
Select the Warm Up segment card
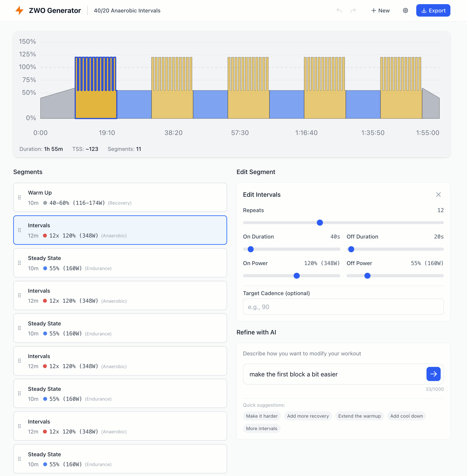point(120,197)
